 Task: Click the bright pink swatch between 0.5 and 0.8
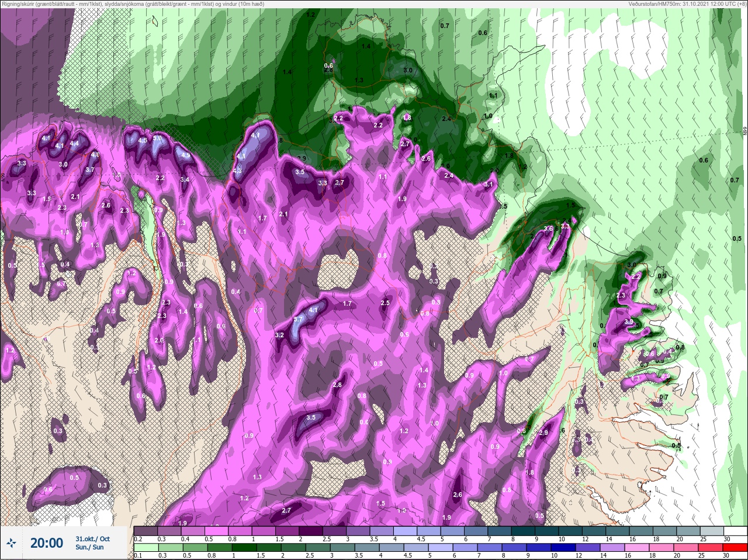pos(217,531)
